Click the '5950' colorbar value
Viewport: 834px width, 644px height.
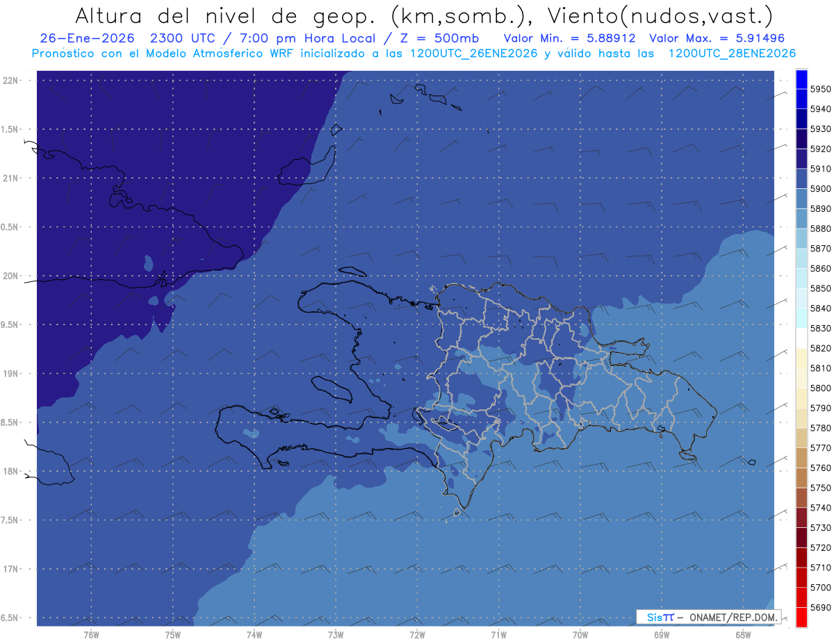coord(821,89)
